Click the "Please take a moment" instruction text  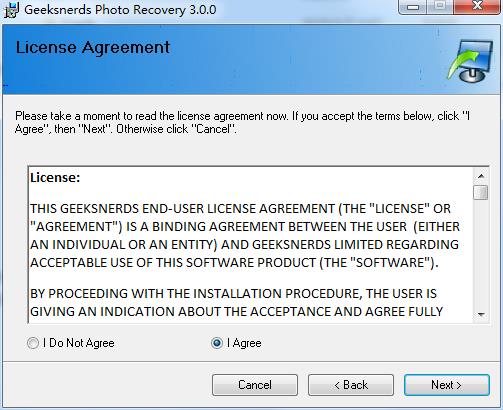pyautogui.click(x=242, y=122)
